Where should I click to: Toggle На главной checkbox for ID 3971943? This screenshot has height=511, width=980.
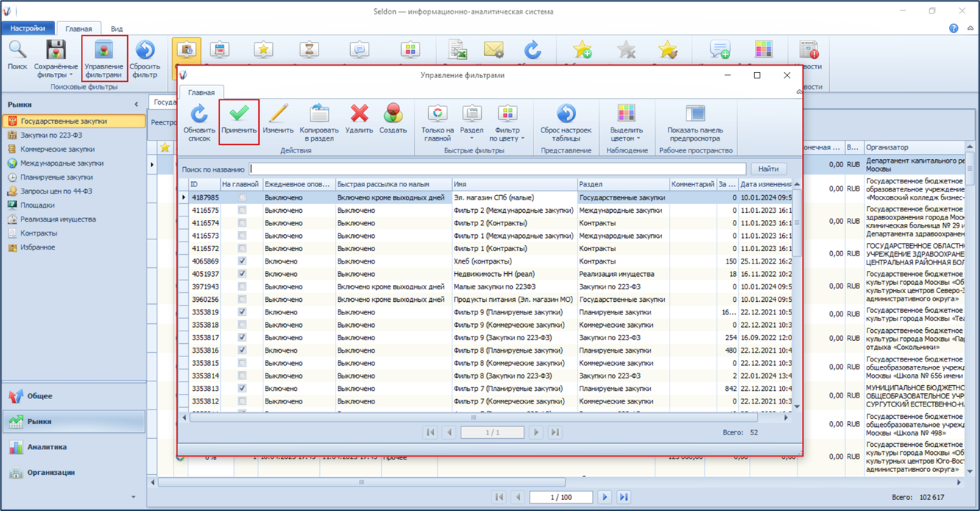242,286
